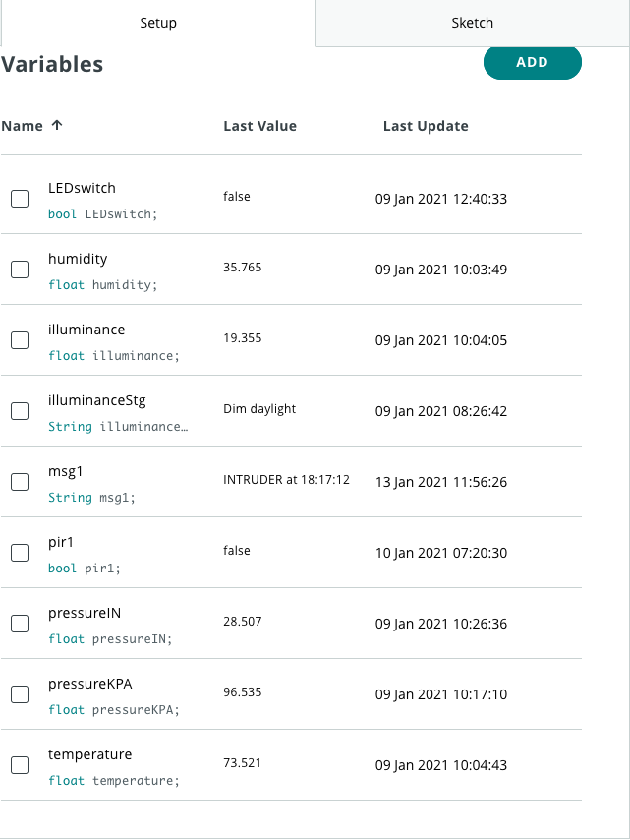Click the Last Value column header

click(259, 126)
